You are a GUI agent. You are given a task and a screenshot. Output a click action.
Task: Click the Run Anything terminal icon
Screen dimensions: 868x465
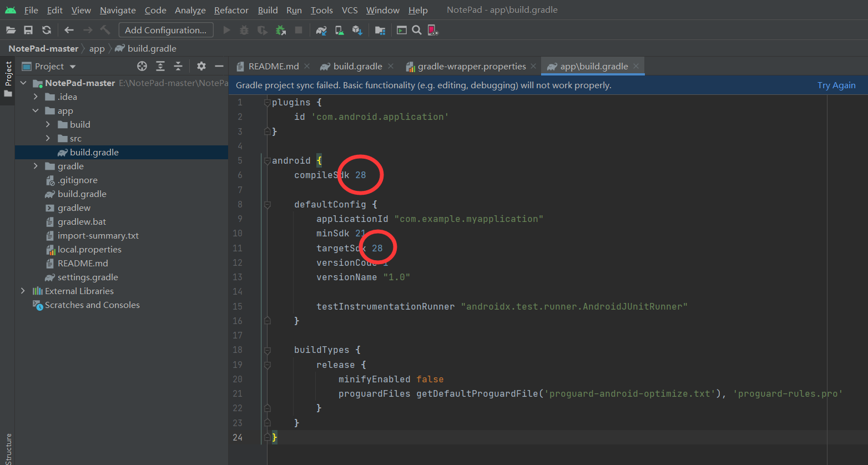[x=402, y=30]
